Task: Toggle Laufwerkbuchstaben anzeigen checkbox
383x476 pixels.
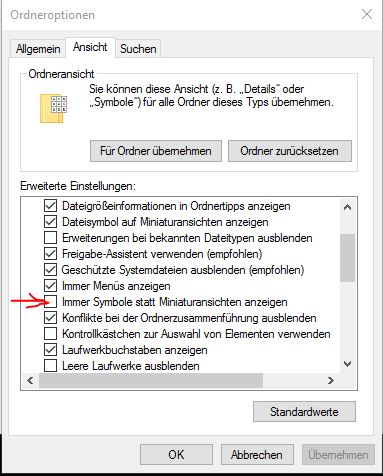Action: [50, 350]
